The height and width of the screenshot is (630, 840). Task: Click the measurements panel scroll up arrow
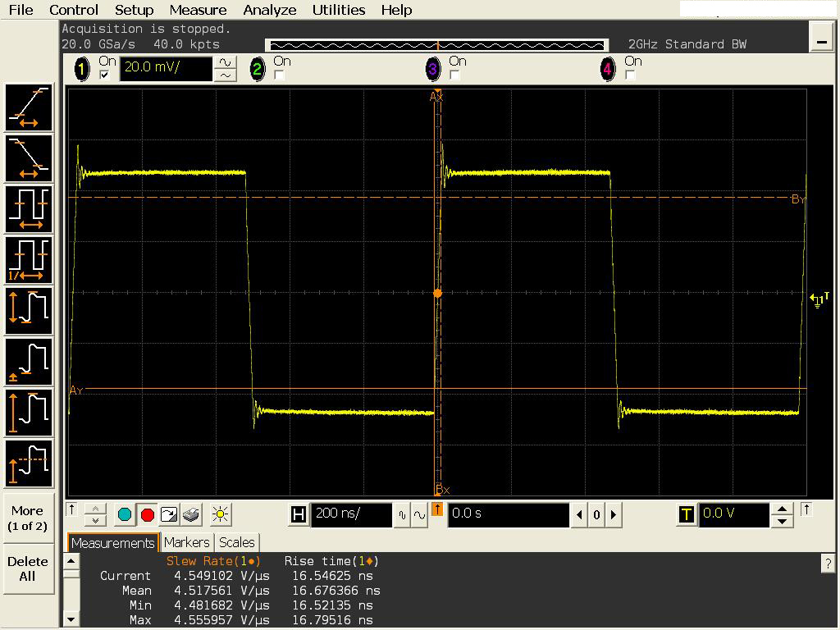click(x=71, y=561)
